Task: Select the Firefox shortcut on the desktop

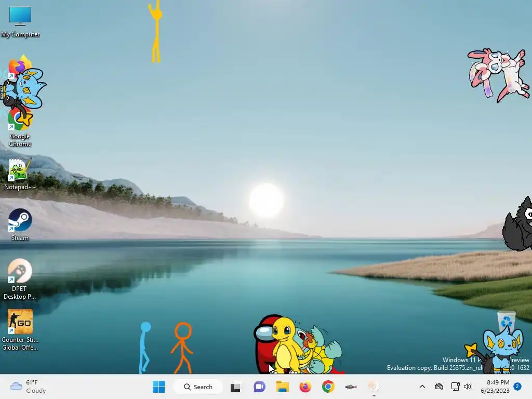Action: tap(20, 66)
